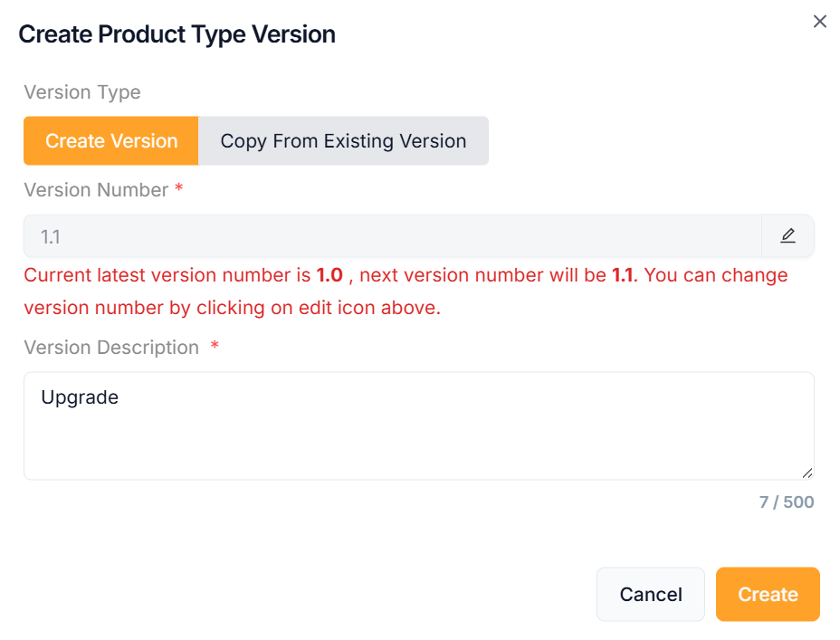The height and width of the screenshot is (640, 840).
Task: Click the dialog title heading
Action: [x=177, y=34]
